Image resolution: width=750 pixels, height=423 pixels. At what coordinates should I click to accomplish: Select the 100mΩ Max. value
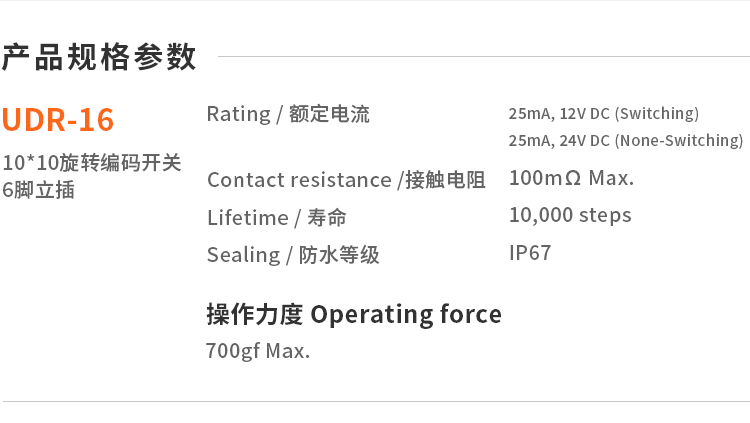571,179
